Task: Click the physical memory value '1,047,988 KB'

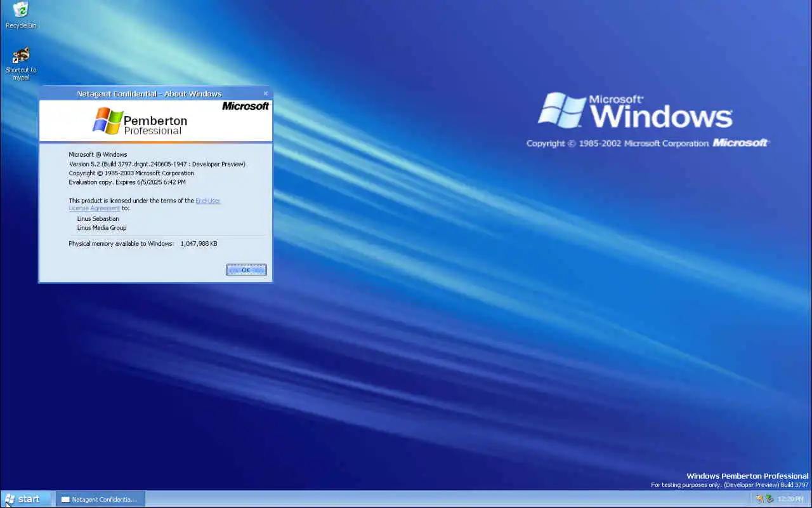Action: pyautogui.click(x=199, y=243)
